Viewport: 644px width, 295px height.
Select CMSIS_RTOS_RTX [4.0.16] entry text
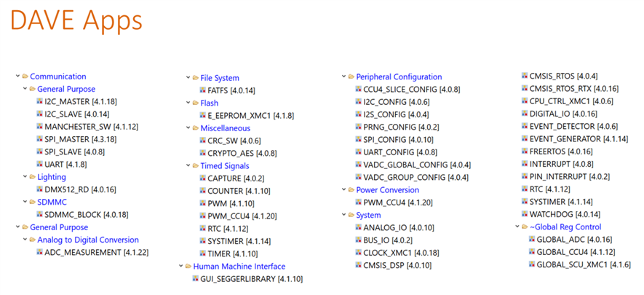coord(574,89)
